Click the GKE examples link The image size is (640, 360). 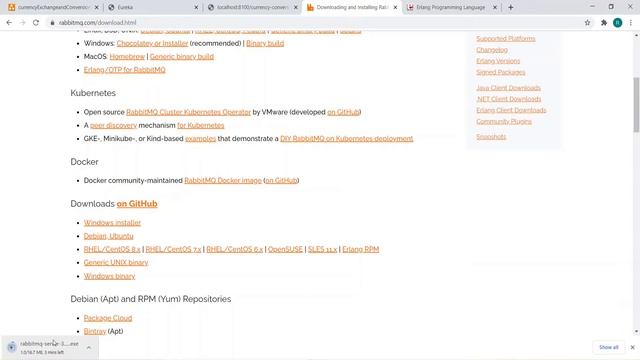coord(200,139)
